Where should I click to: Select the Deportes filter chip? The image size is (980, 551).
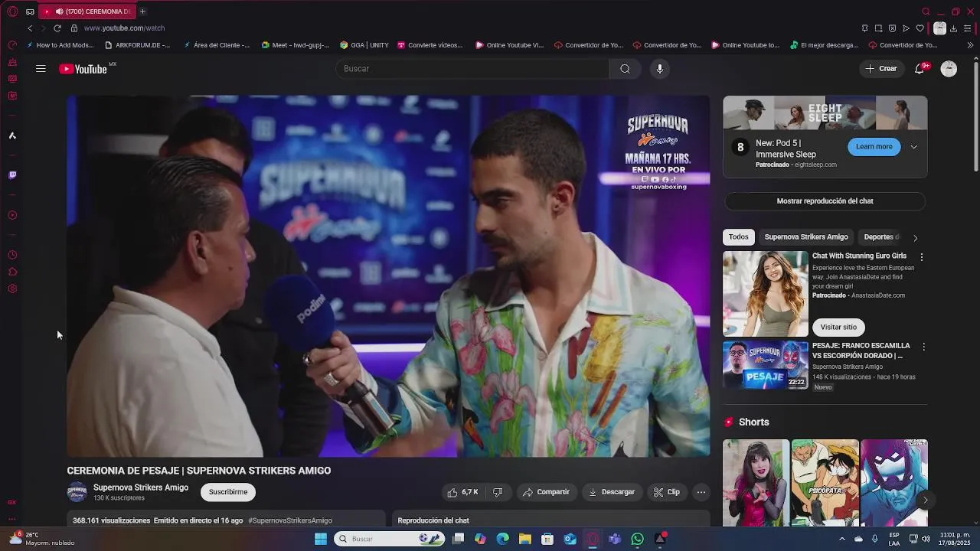click(880, 237)
